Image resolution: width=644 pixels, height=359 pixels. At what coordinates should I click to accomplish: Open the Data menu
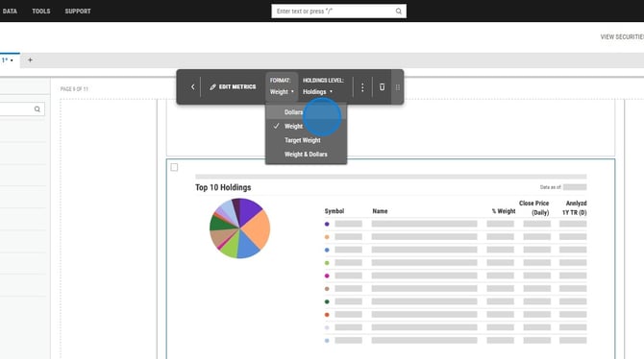(10, 12)
